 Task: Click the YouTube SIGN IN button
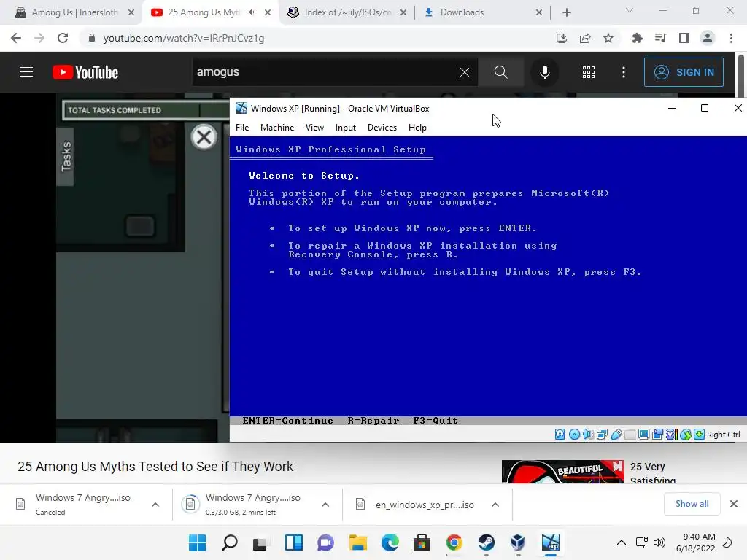click(684, 72)
